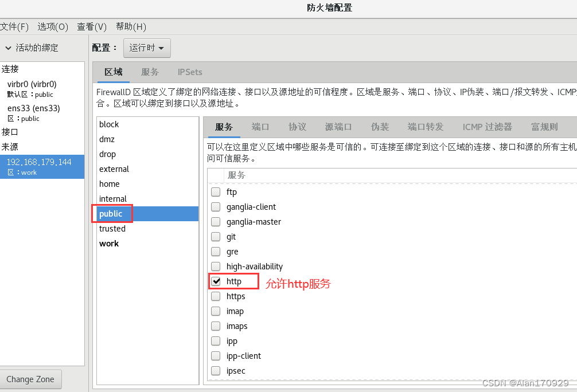
Task: Open the 查看(V) menu
Action: tap(92, 27)
